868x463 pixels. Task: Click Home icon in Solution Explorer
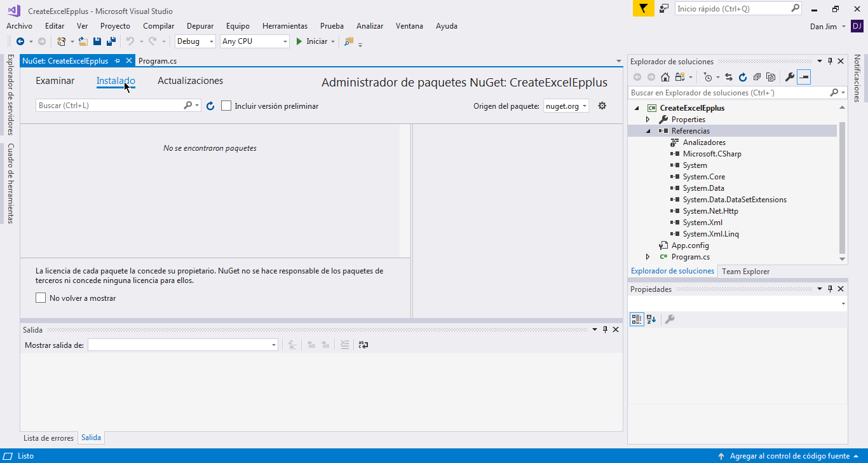click(x=665, y=77)
